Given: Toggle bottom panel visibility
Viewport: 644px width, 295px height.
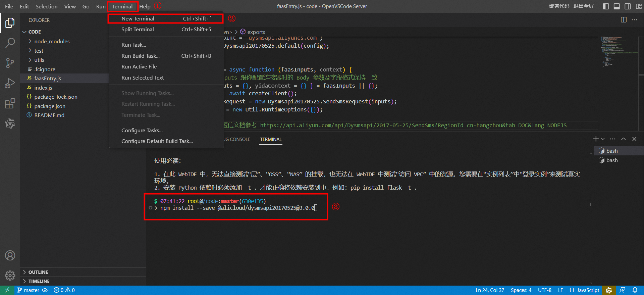Looking at the screenshot, I should tap(616, 6).
